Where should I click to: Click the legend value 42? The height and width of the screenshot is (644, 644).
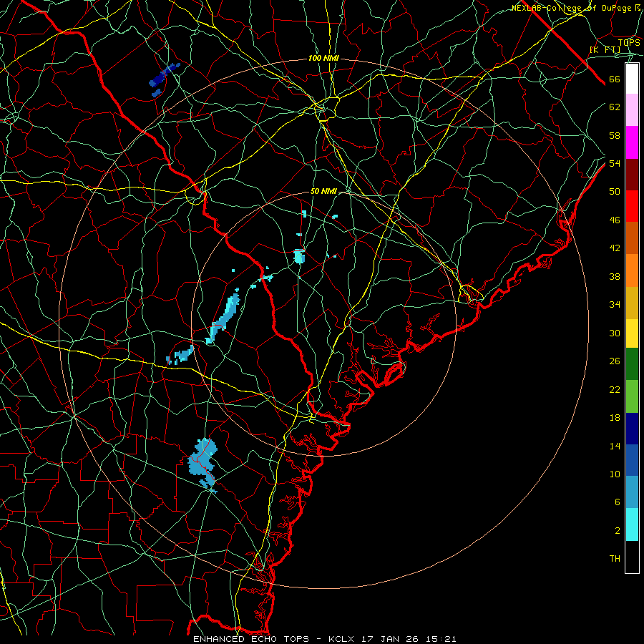pos(615,248)
